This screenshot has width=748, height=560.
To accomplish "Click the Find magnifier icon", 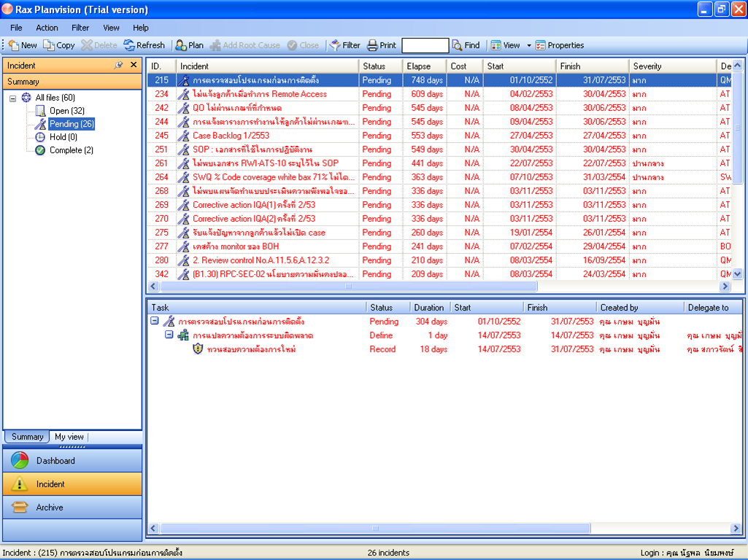I will tap(457, 45).
